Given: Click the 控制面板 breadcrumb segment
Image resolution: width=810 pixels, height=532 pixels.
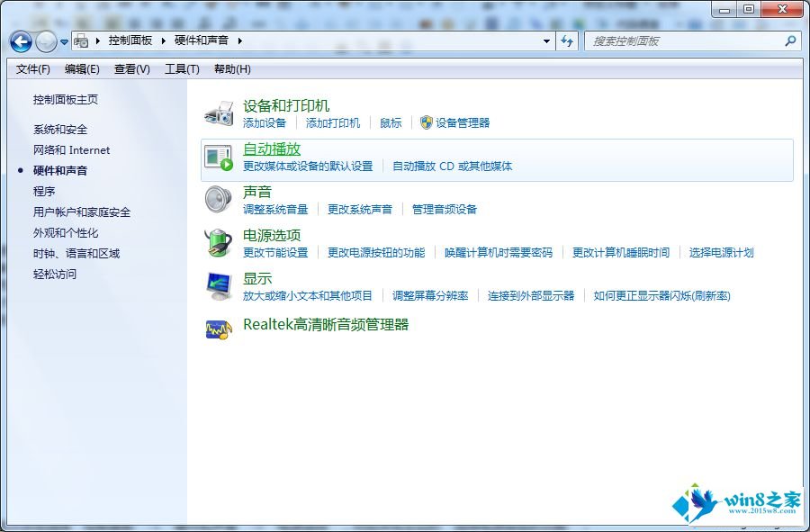Looking at the screenshot, I should 130,41.
